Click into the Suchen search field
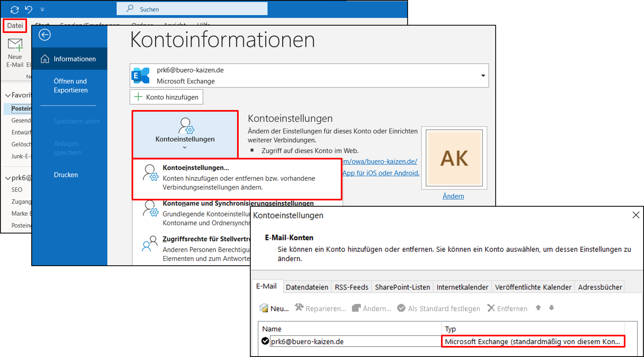644x357 pixels. click(x=192, y=9)
